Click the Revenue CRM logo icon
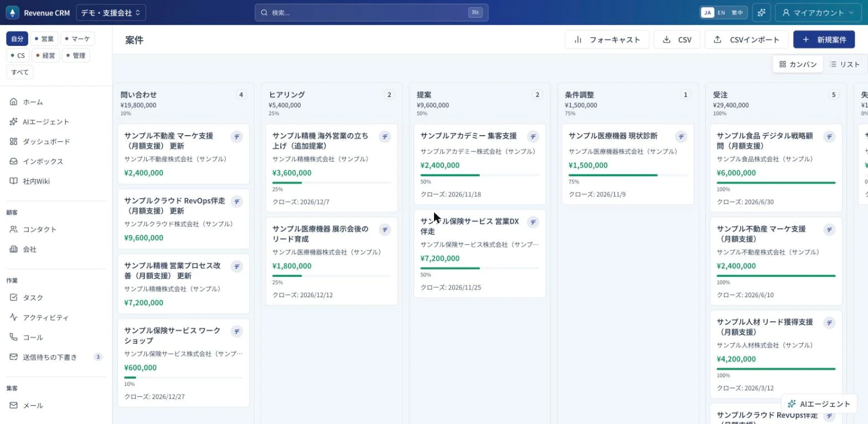The width and height of the screenshot is (868, 424). pos(12,12)
